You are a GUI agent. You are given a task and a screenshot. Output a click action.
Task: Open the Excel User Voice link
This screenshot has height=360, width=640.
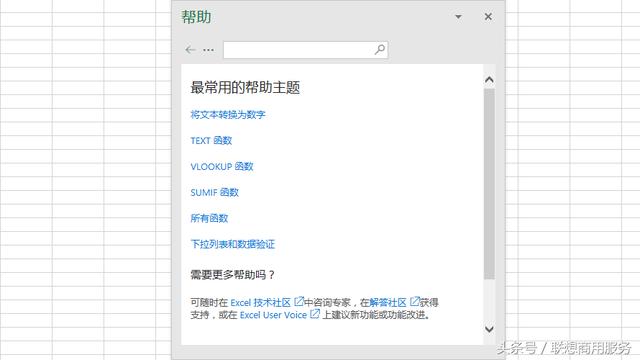[273, 315]
